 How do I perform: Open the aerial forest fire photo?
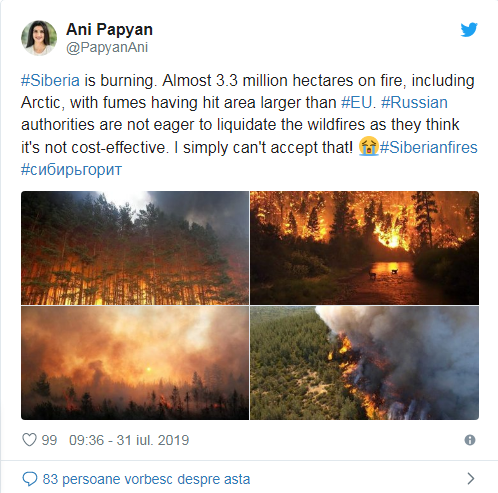click(x=364, y=363)
